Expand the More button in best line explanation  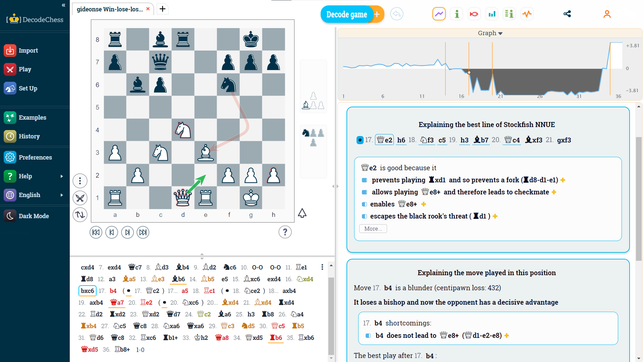coord(372,229)
